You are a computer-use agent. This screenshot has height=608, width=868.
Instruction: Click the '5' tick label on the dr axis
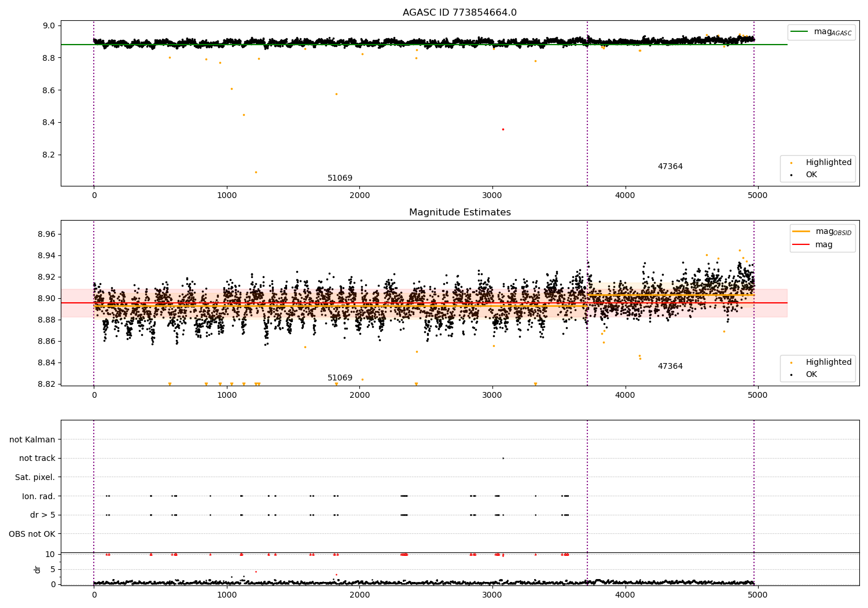[x=53, y=570]
